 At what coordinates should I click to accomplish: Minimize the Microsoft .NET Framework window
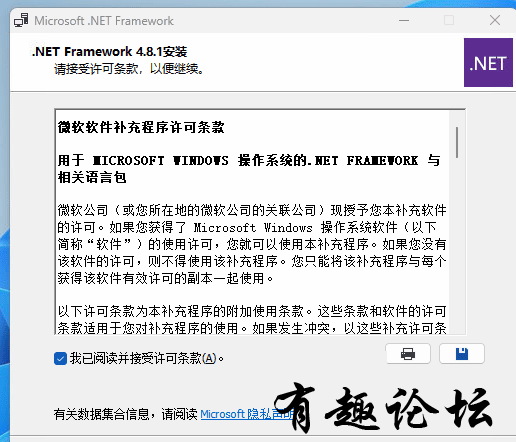(x=404, y=20)
